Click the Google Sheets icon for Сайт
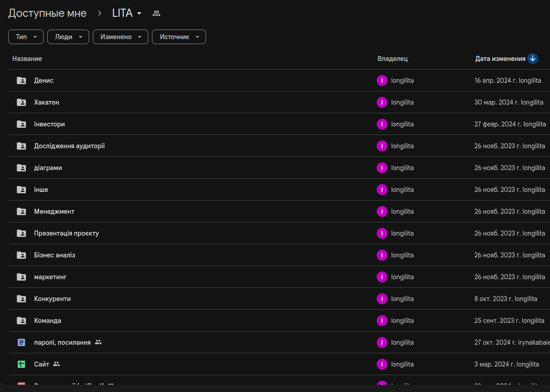Image resolution: width=550 pixels, height=392 pixels. tap(21, 364)
